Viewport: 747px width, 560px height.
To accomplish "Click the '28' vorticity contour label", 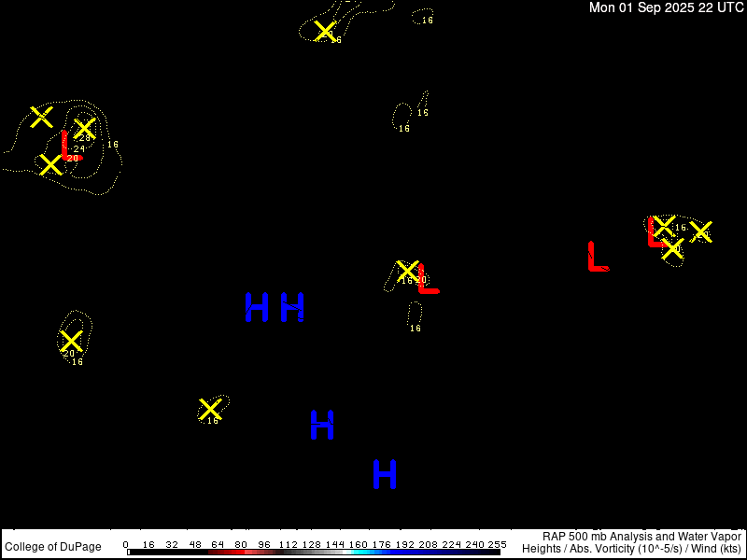I will pyautogui.click(x=85, y=138).
